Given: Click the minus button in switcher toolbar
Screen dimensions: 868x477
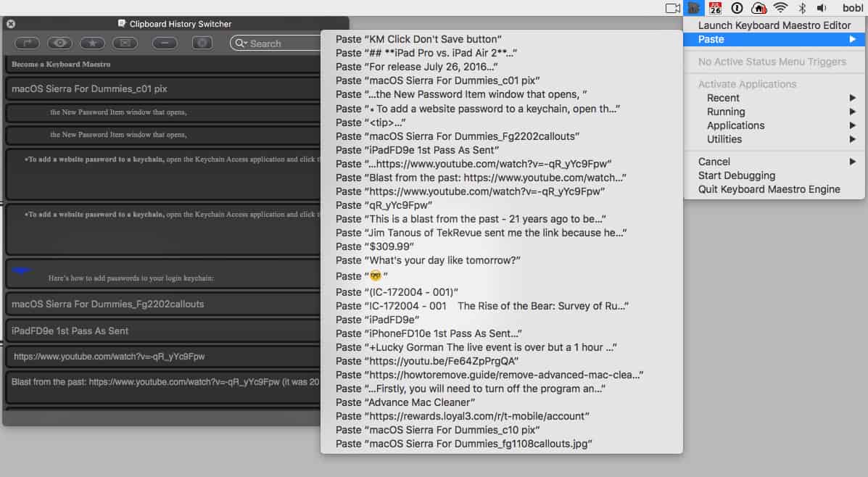Looking at the screenshot, I should [x=165, y=43].
